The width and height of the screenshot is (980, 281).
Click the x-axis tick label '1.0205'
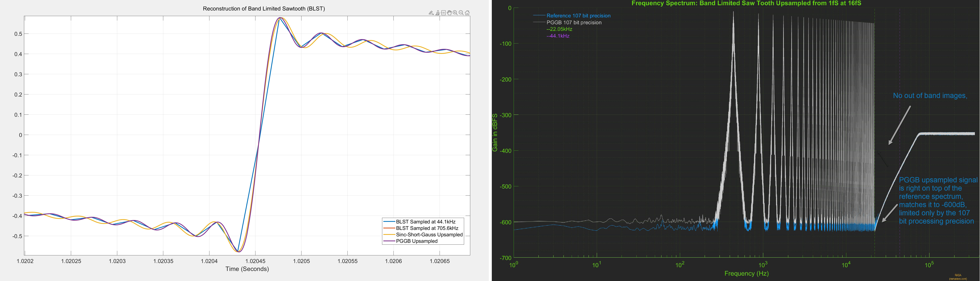(x=301, y=261)
